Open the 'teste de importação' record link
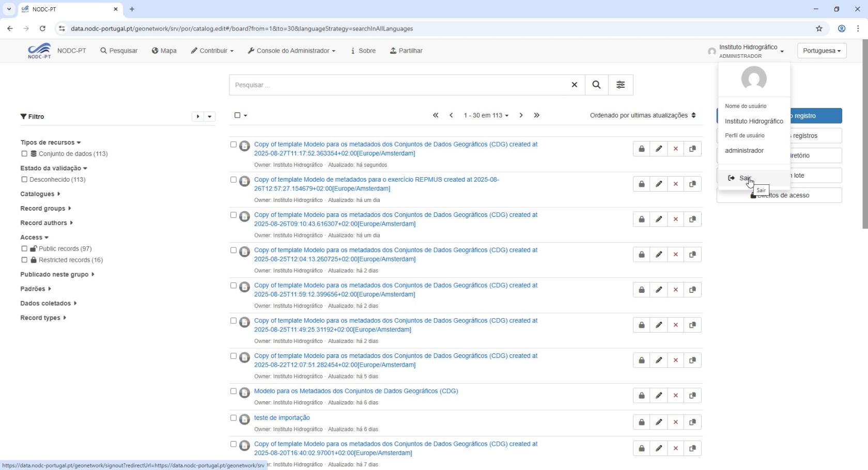Viewport: 868px width, 470px height. coord(282,417)
